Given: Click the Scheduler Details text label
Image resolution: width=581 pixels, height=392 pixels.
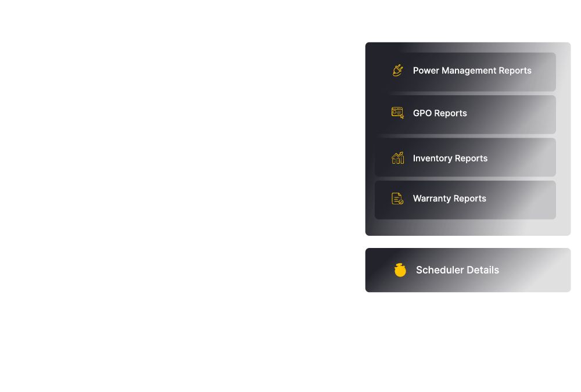Looking at the screenshot, I should click(x=458, y=270).
